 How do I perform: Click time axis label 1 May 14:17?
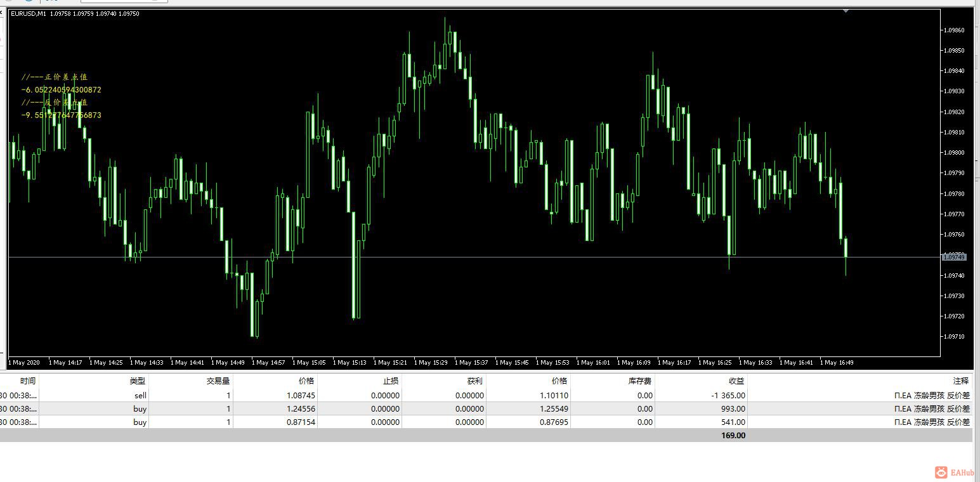(65, 363)
